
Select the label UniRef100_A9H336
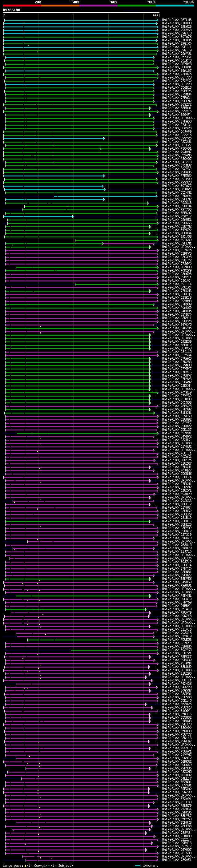pos(177,768)
